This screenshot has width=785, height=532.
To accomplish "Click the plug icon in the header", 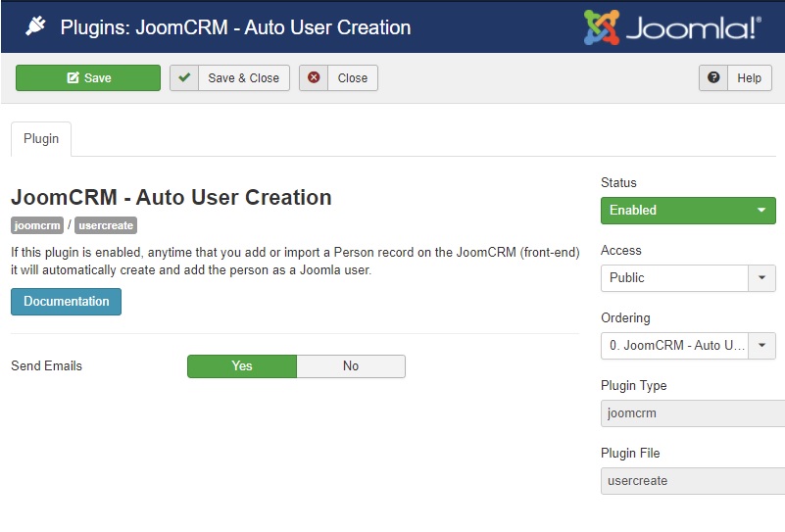I will [35, 26].
